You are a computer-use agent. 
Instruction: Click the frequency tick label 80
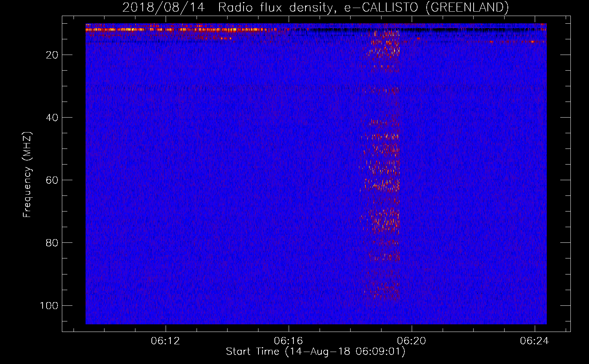coord(52,243)
